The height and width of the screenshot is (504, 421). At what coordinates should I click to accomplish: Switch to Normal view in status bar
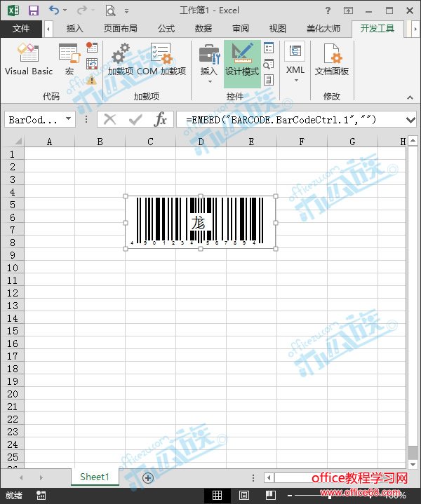tap(218, 496)
